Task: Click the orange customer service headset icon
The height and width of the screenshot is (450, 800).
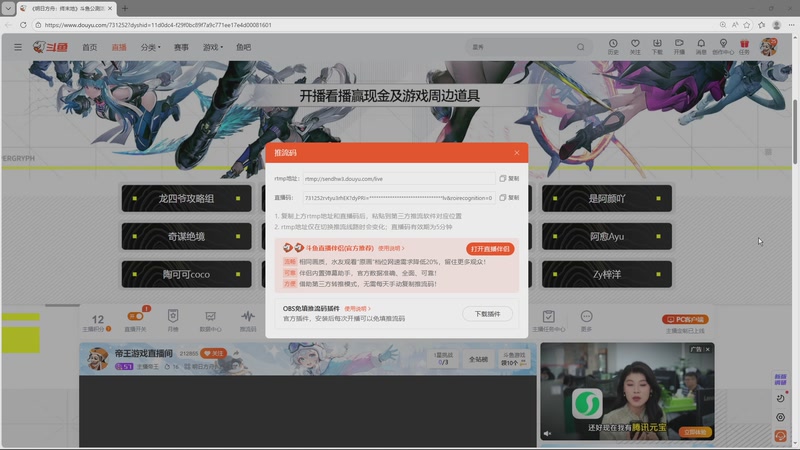Action: pos(780,436)
